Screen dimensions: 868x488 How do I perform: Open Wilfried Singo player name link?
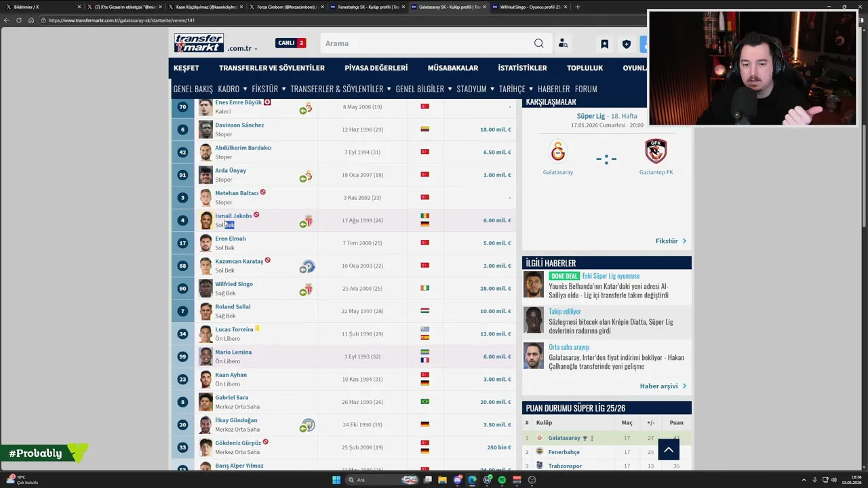[x=234, y=284]
